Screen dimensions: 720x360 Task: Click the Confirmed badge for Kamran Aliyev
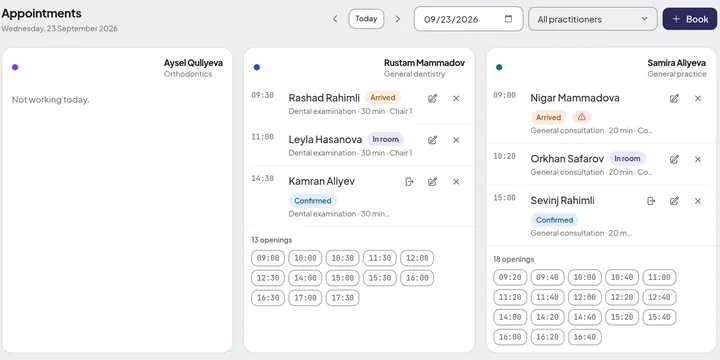(313, 201)
